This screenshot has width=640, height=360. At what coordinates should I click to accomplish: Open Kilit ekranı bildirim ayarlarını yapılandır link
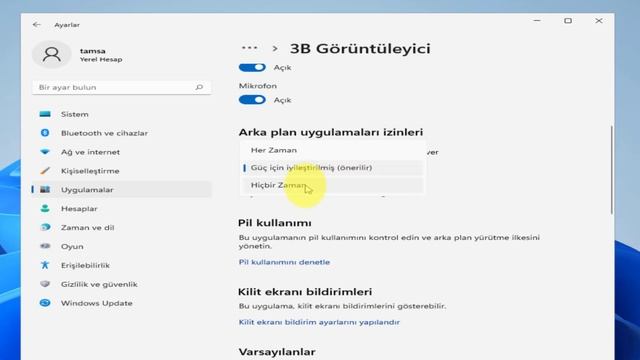[319, 322]
